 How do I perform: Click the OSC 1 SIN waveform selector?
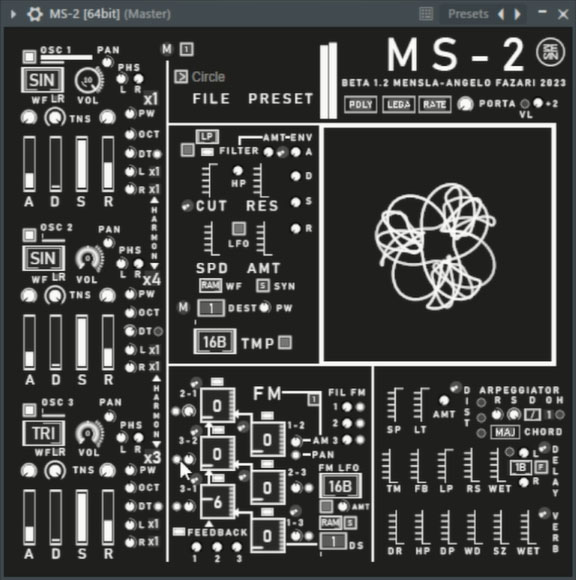[x=43, y=80]
